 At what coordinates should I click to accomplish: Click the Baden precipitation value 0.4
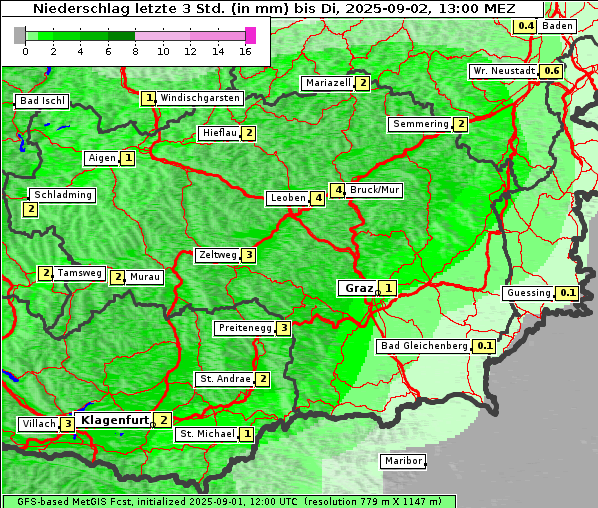click(526, 26)
